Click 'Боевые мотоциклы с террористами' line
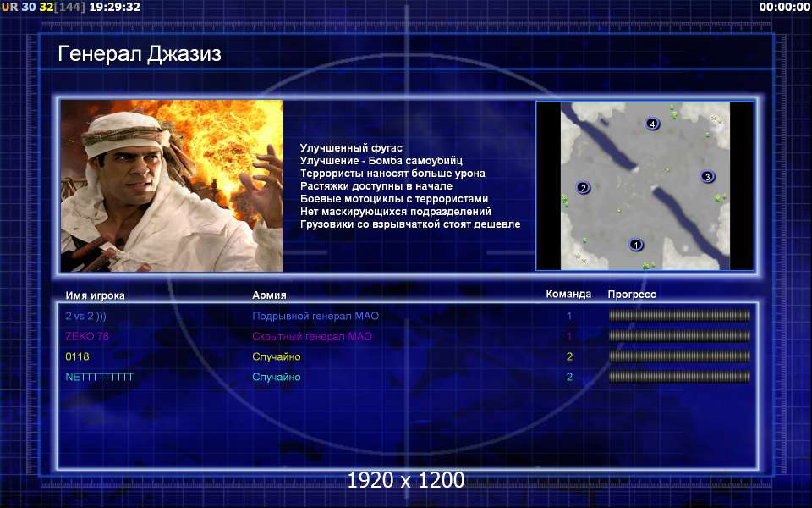This screenshot has height=508, width=812. 394,198
